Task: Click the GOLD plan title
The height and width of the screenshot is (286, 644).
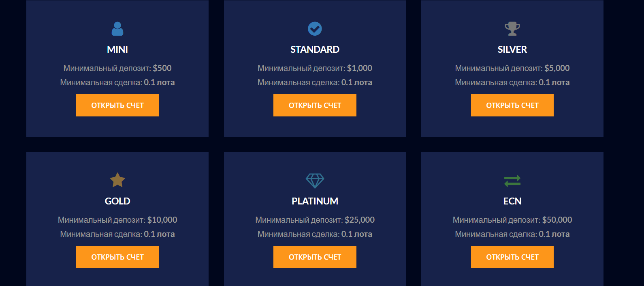Action: (x=117, y=201)
